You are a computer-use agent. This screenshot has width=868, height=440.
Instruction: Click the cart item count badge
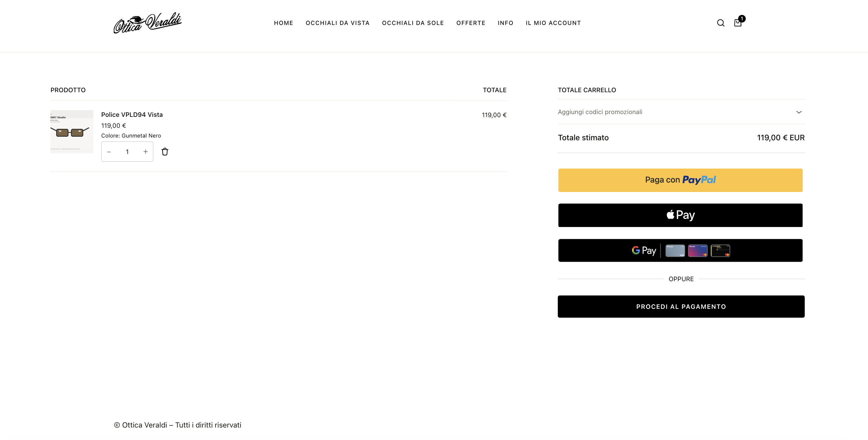[742, 19]
